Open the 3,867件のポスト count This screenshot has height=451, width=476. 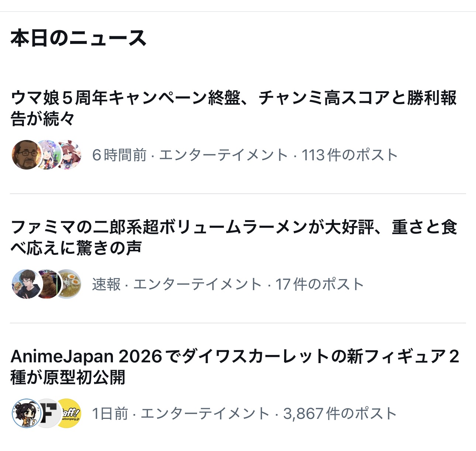340,414
